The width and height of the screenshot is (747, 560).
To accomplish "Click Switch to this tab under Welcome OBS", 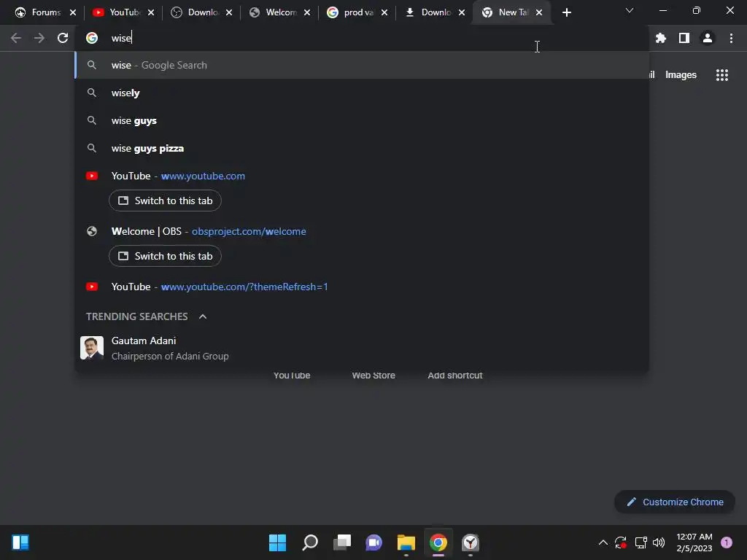I will click(165, 256).
